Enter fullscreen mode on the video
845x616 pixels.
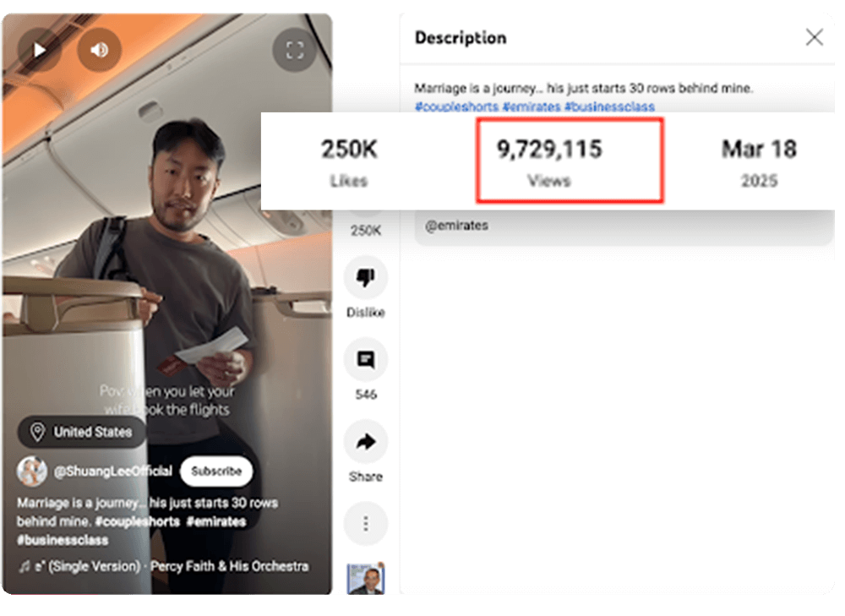point(294,50)
